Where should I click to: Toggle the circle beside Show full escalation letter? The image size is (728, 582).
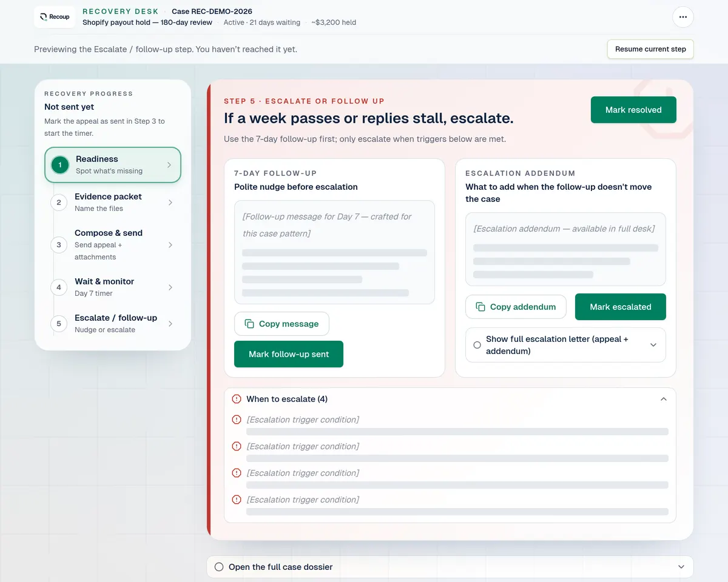pos(477,345)
